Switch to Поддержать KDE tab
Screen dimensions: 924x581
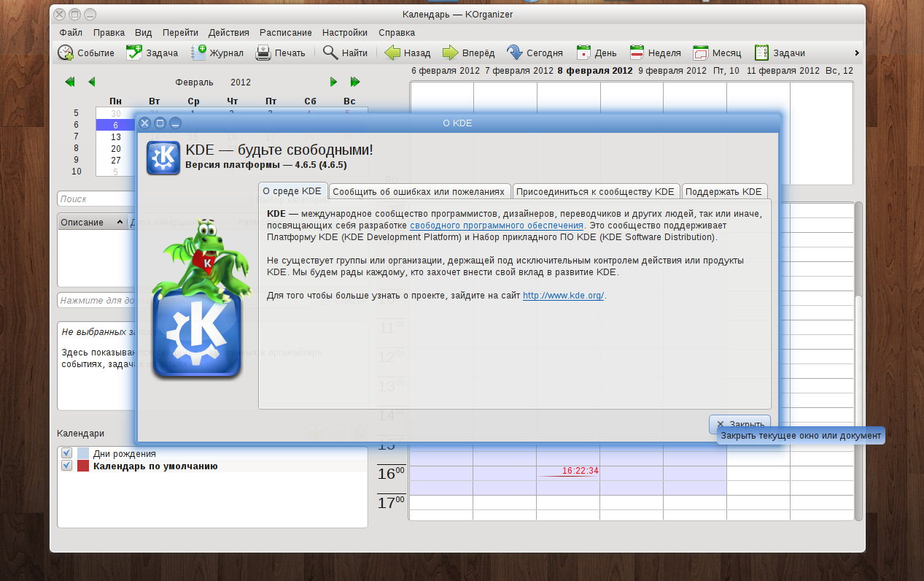click(723, 191)
